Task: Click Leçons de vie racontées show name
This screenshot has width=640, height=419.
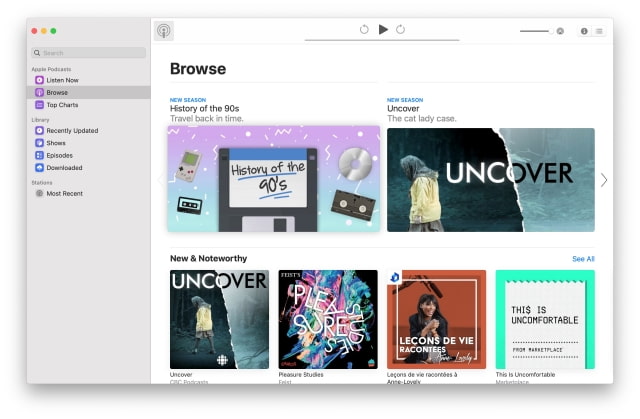Action: pyautogui.click(x=422, y=378)
